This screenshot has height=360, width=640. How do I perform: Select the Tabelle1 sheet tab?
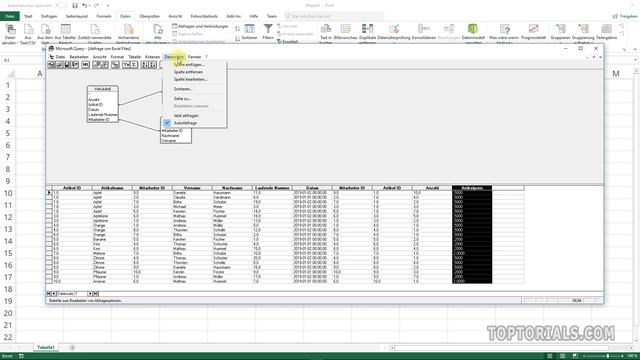click(46, 347)
